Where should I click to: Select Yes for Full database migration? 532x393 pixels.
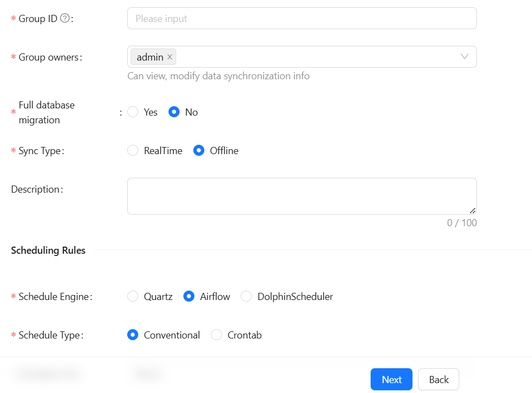[133, 112]
